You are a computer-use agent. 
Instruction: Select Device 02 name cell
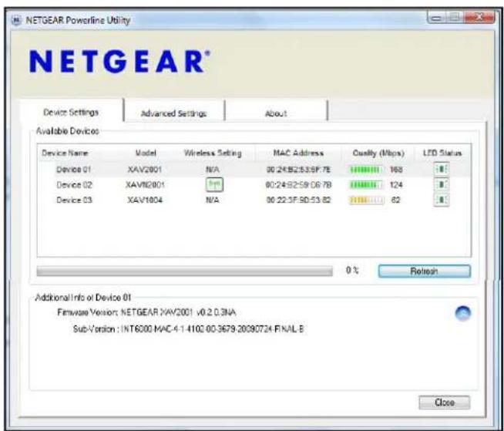tap(74, 185)
